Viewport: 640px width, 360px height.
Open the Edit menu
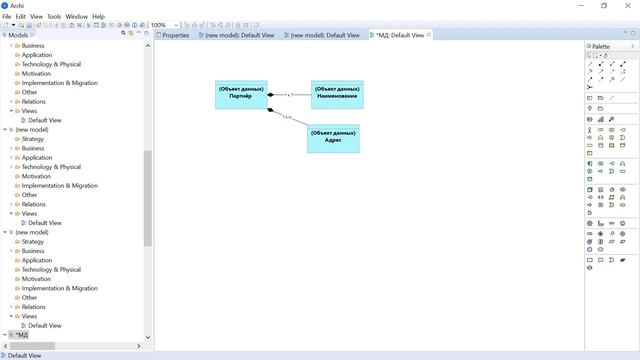click(x=20, y=16)
